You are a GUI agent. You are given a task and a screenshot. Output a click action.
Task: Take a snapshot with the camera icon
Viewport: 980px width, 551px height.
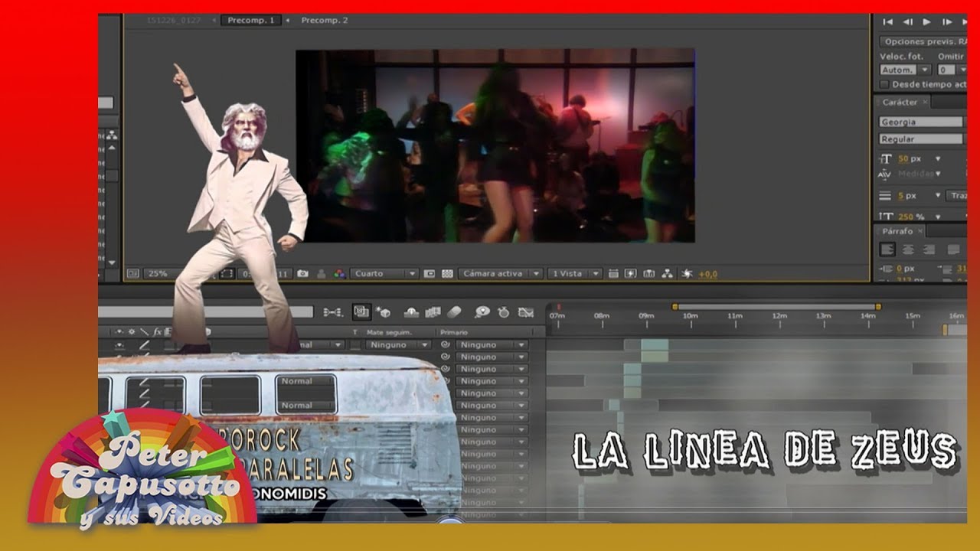pyautogui.click(x=303, y=273)
